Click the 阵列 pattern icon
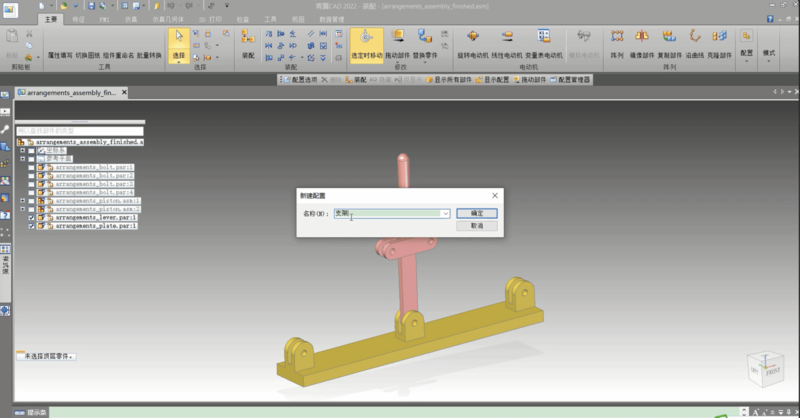This screenshot has height=418, width=800. 618,40
